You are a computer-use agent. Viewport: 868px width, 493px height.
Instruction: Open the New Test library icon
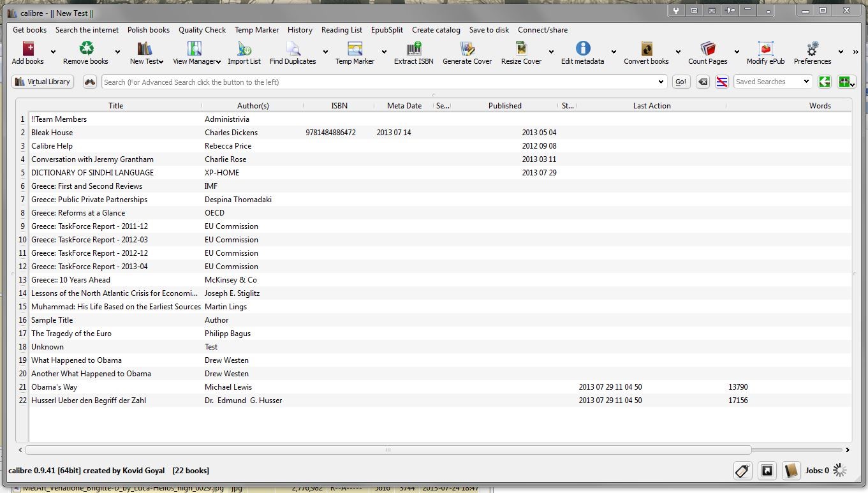pos(145,48)
